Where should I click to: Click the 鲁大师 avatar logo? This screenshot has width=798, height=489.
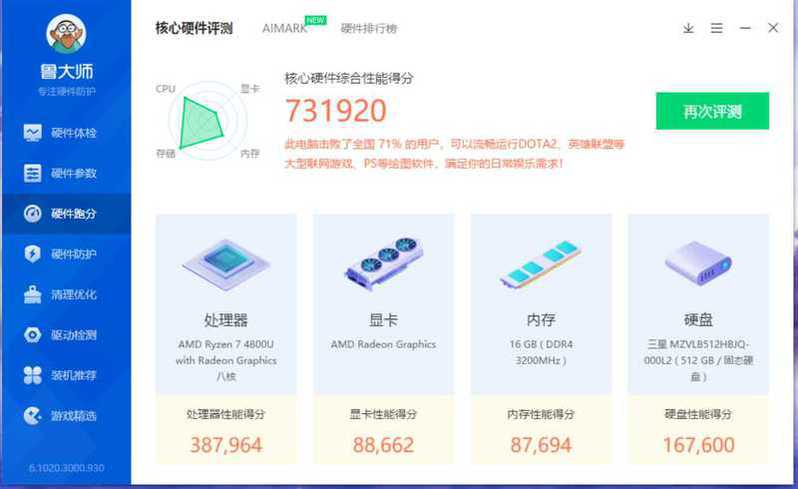click(66, 34)
